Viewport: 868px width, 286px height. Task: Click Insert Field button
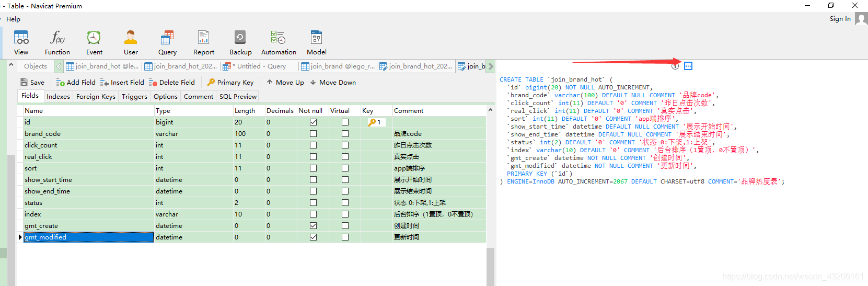pyautogui.click(x=122, y=82)
